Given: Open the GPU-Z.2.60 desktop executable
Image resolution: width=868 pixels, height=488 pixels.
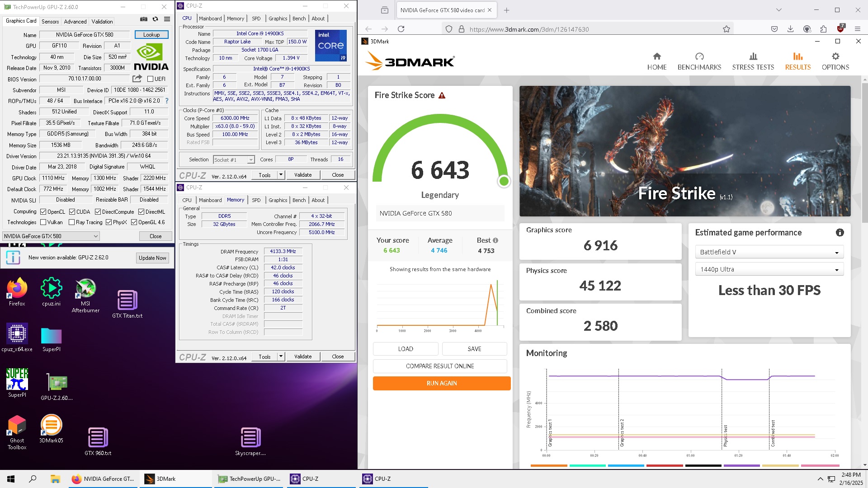Looking at the screenshot, I should point(57,386).
